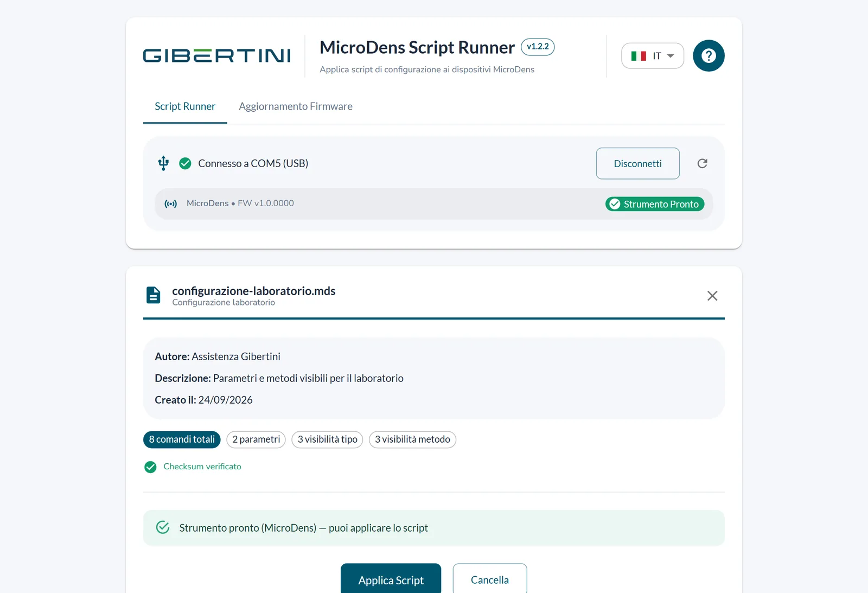This screenshot has height=593, width=868.
Task: Click the device signal icon beside MicroDens
Action: coord(171,204)
